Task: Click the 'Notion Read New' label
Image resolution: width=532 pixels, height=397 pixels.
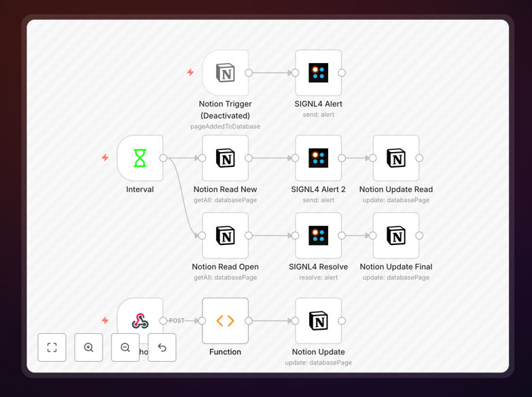Action: pos(226,189)
